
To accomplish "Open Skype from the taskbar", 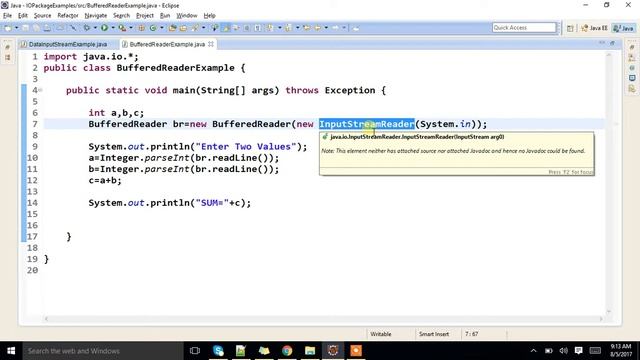I will click(218, 351).
